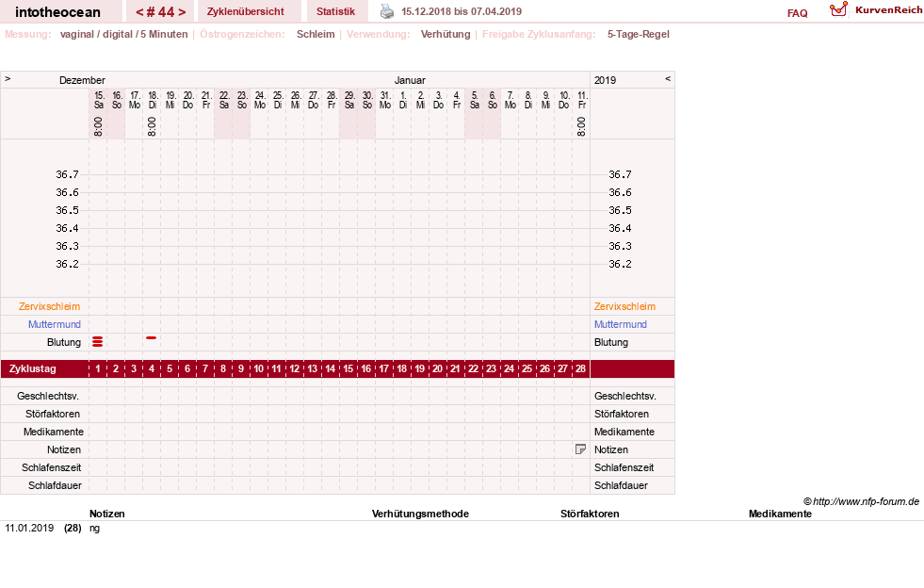Click the date header 24. Mo
Screen dimensions: 924x588
tap(260, 100)
